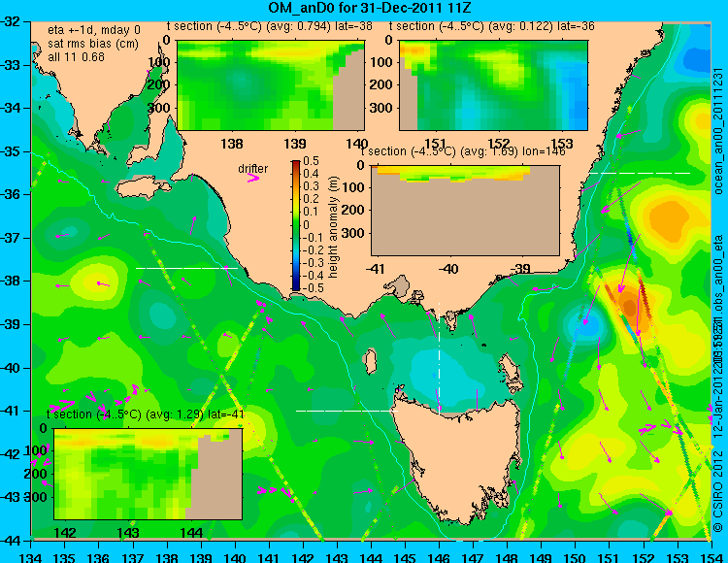Open the lat=-41 temperature section inset plot
Viewport: 728px width, 563px height.
pyautogui.click(x=149, y=474)
